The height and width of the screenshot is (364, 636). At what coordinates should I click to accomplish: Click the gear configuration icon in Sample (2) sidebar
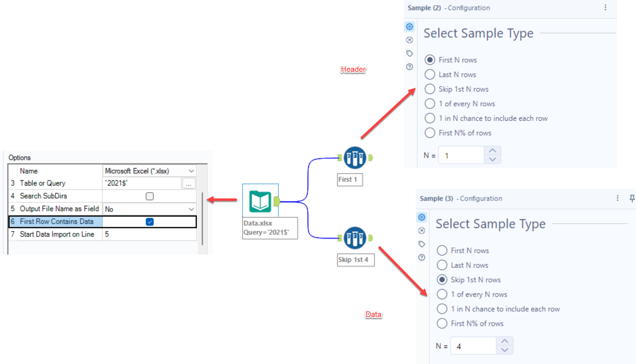pyautogui.click(x=409, y=26)
